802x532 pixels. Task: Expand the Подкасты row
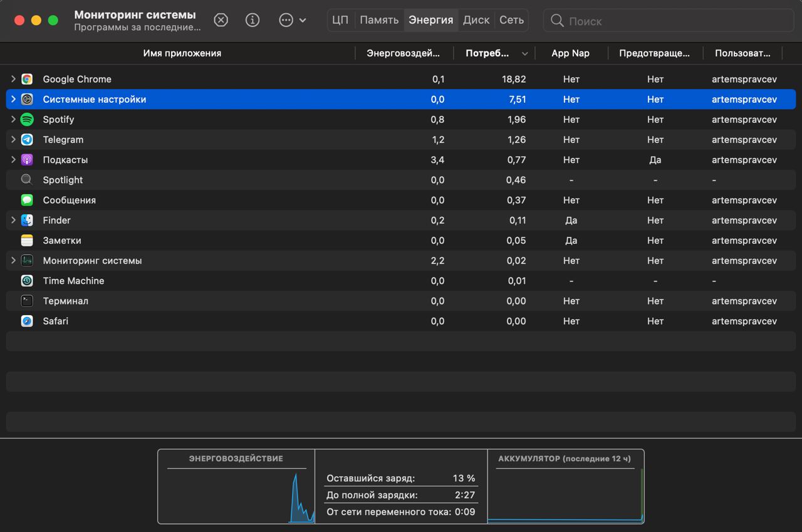pos(13,159)
